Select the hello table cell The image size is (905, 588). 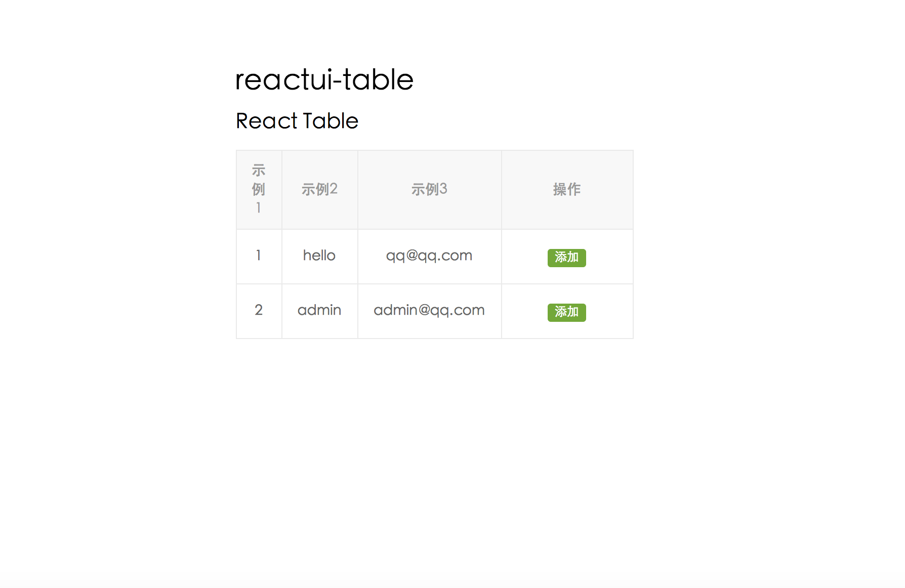(x=319, y=256)
